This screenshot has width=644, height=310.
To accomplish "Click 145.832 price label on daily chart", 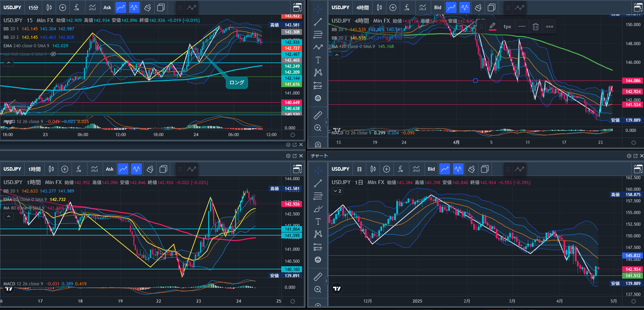I will coord(633,256).
